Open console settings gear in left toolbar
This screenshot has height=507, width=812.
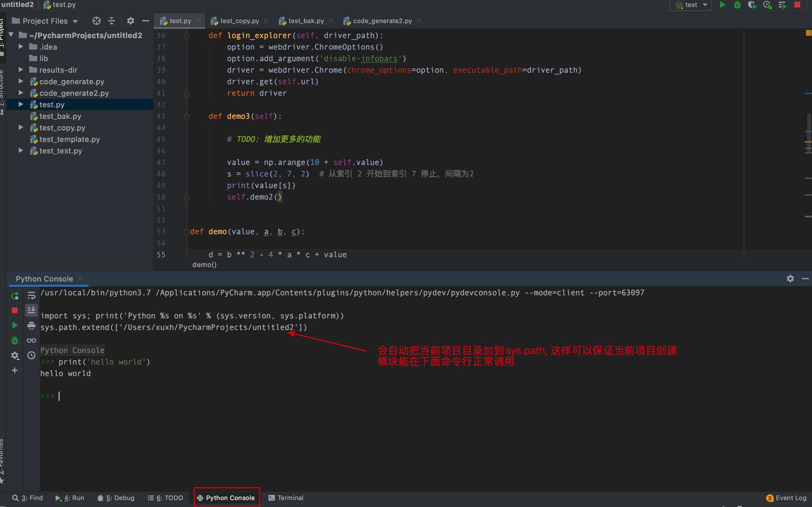pyautogui.click(x=15, y=355)
